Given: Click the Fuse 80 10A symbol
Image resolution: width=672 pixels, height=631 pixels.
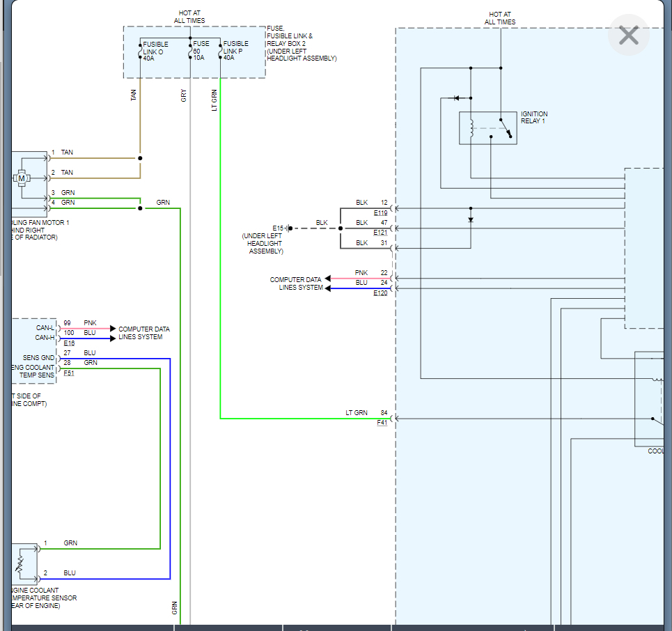Looking at the screenshot, I should (x=190, y=52).
